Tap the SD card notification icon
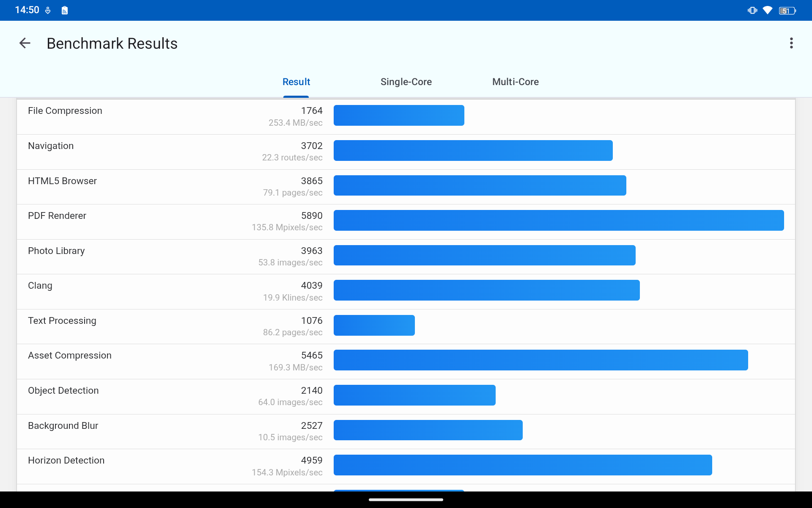The width and height of the screenshot is (812, 508). click(x=64, y=11)
